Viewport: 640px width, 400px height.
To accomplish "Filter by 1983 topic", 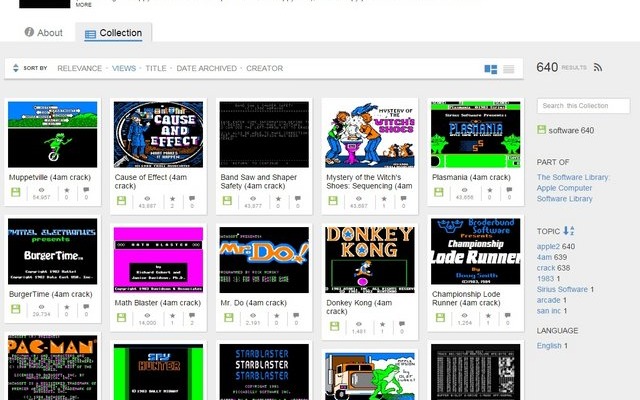I will tap(545, 278).
